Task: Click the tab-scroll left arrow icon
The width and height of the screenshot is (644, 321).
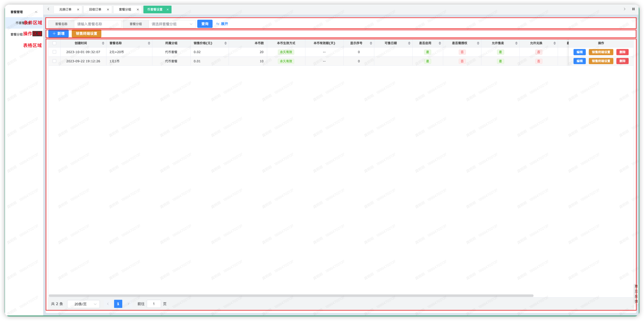Action: pos(48,9)
